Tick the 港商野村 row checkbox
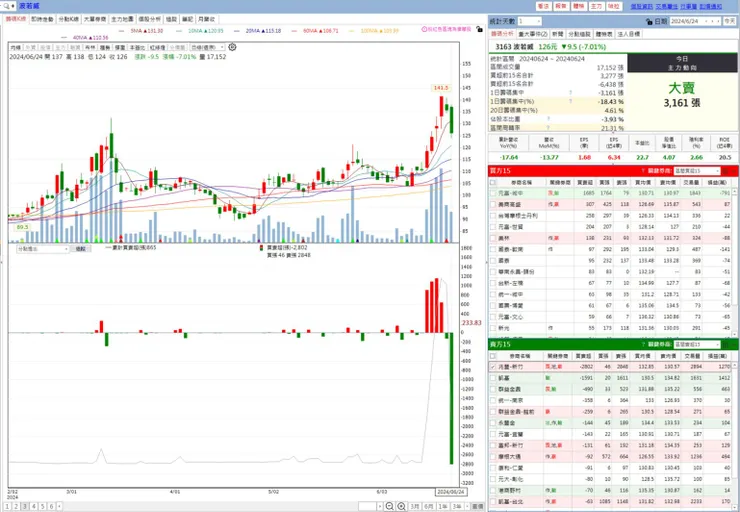740x512 pixels. pyautogui.click(x=493, y=491)
